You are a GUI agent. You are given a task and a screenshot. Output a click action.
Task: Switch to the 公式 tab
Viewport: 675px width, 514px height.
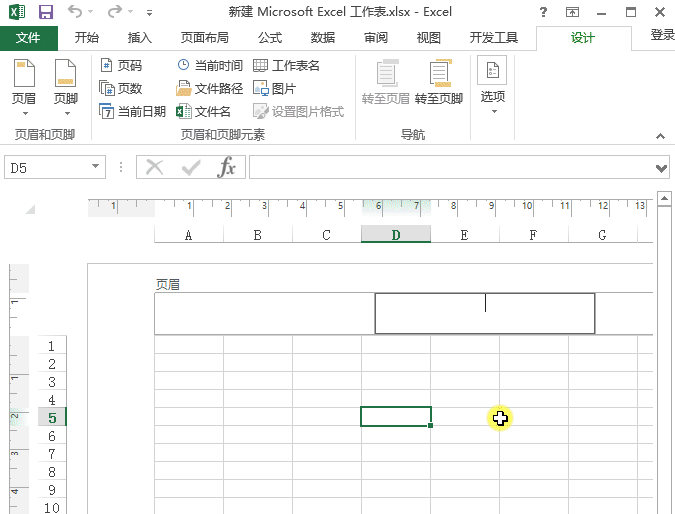click(x=270, y=38)
